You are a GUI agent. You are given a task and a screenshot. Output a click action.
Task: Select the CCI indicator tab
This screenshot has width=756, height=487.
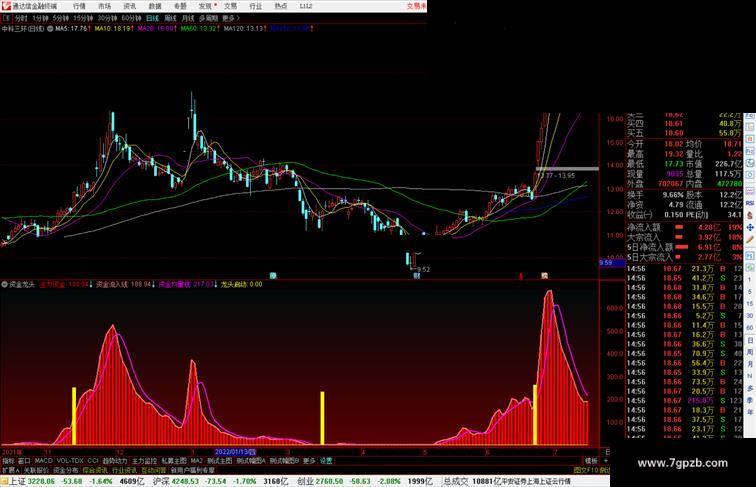[x=93, y=461]
